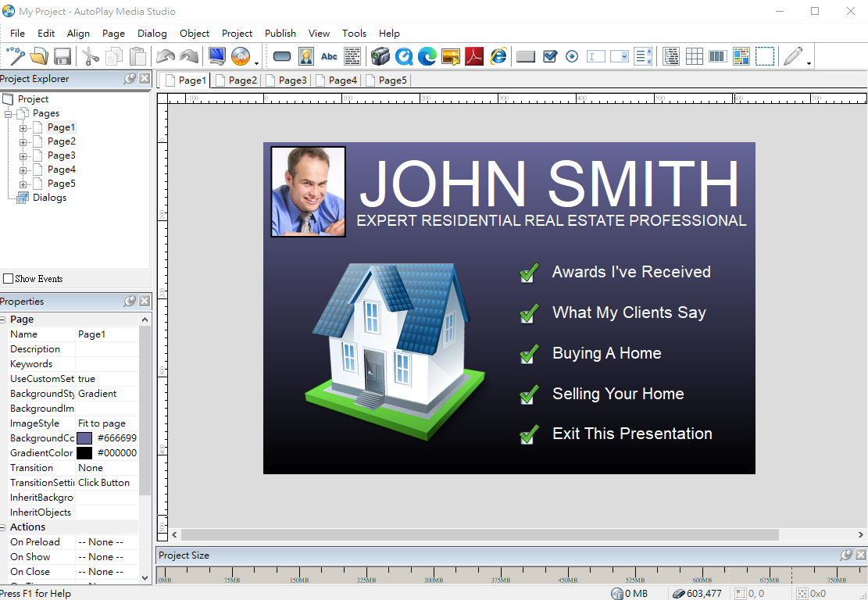
Task: Switch to the Page3 tab
Action: click(x=287, y=80)
